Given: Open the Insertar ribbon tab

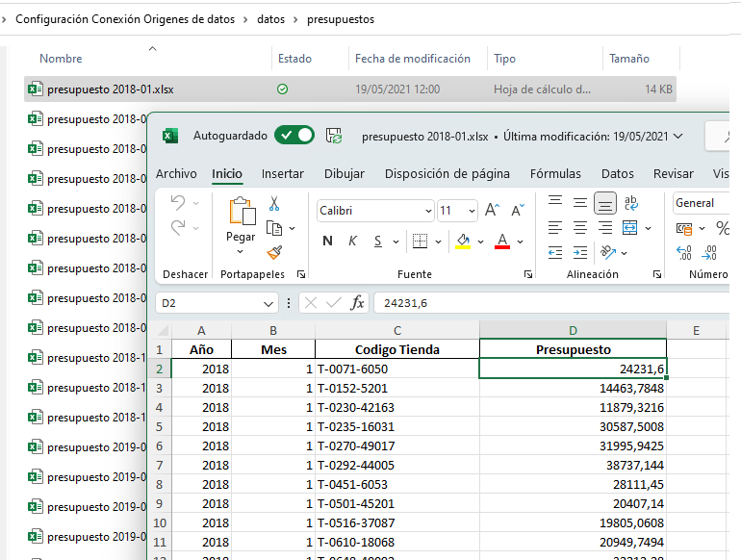Looking at the screenshot, I should [x=282, y=174].
